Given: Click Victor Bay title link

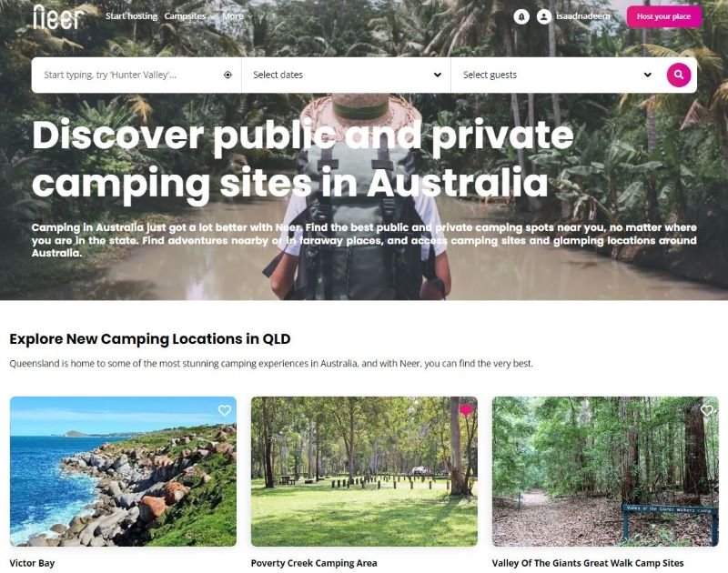Looking at the screenshot, I should [x=32, y=563].
